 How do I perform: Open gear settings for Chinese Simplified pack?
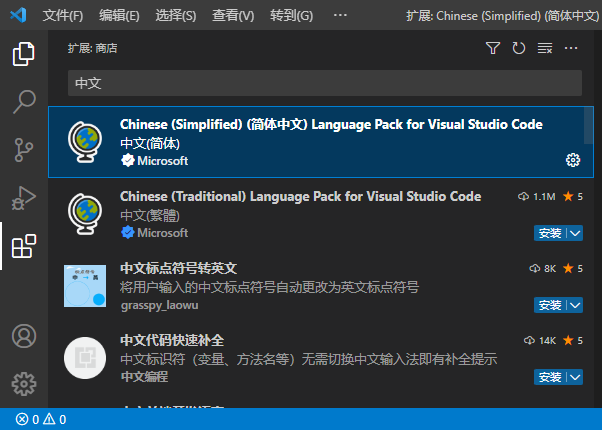point(573,160)
